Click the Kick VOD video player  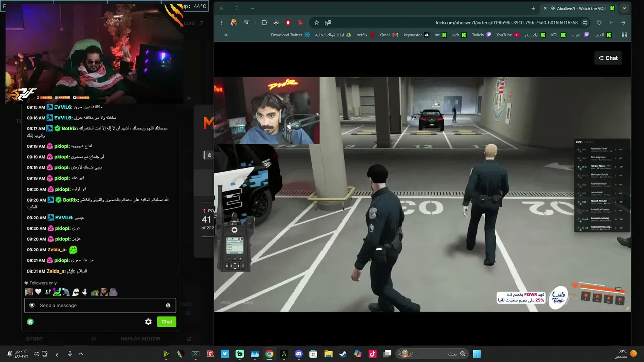[423, 194]
